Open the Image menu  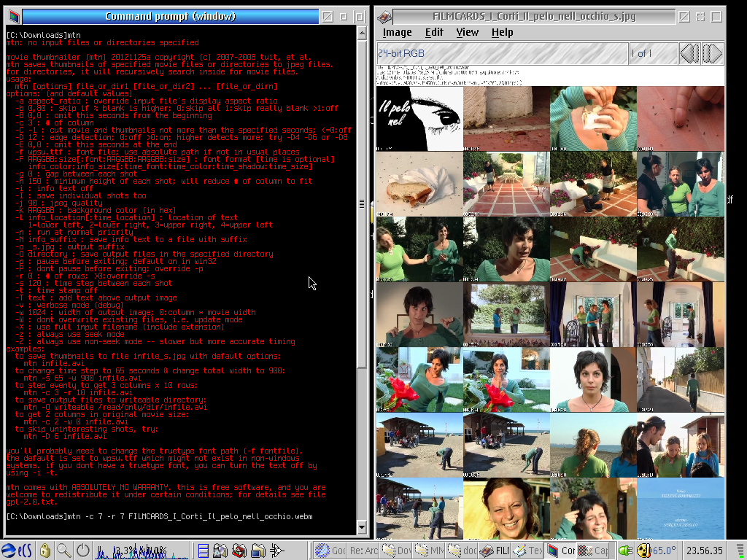(x=397, y=32)
